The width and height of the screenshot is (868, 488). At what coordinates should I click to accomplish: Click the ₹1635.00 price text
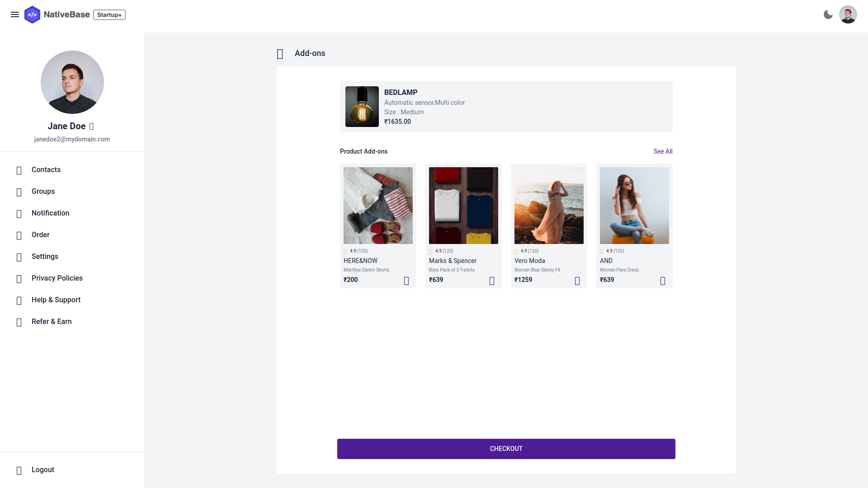click(x=397, y=122)
